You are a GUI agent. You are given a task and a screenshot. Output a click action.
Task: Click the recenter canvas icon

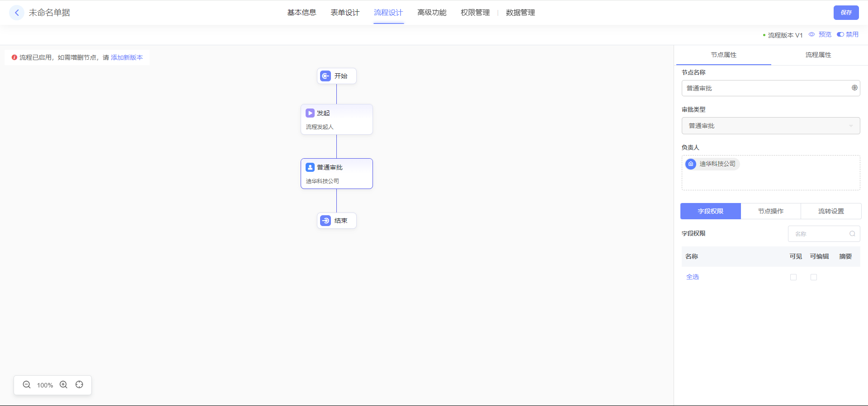pyautogui.click(x=80, y=385)
